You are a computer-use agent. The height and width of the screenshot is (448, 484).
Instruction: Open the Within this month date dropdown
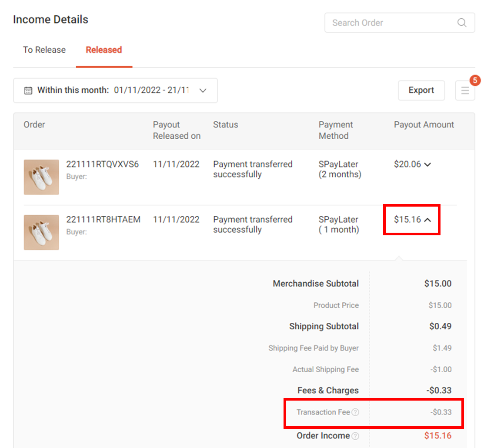115,90
